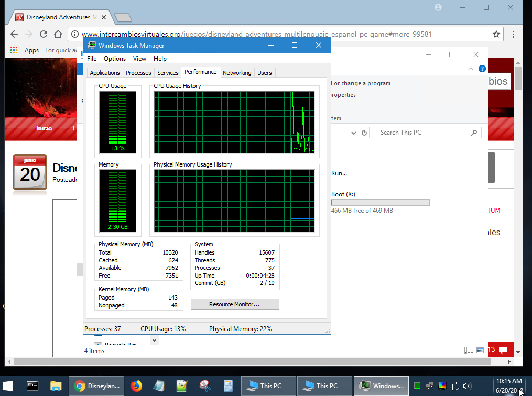
Task: Open the volume control in the system tray
Action: point(466,386)
